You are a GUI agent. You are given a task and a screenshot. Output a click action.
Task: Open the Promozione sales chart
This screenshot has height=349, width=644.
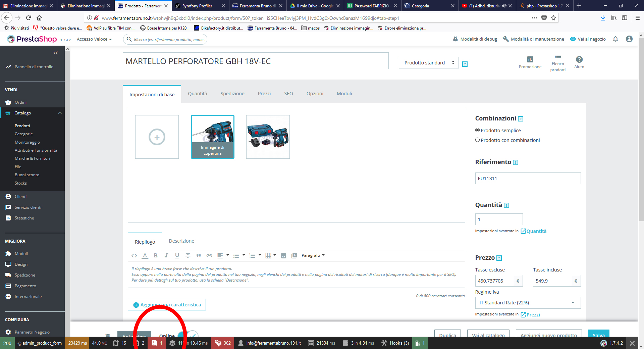pyautogui.click(x=530, y=62)
